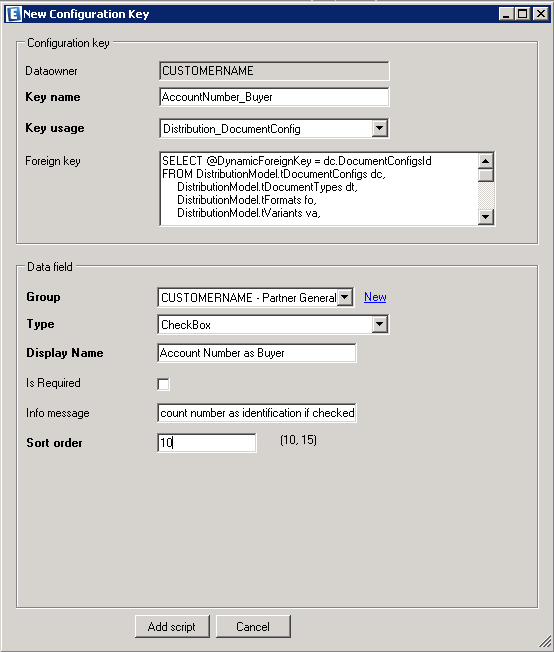
Task: Click the New group link
Action: (x=375, y=297)
